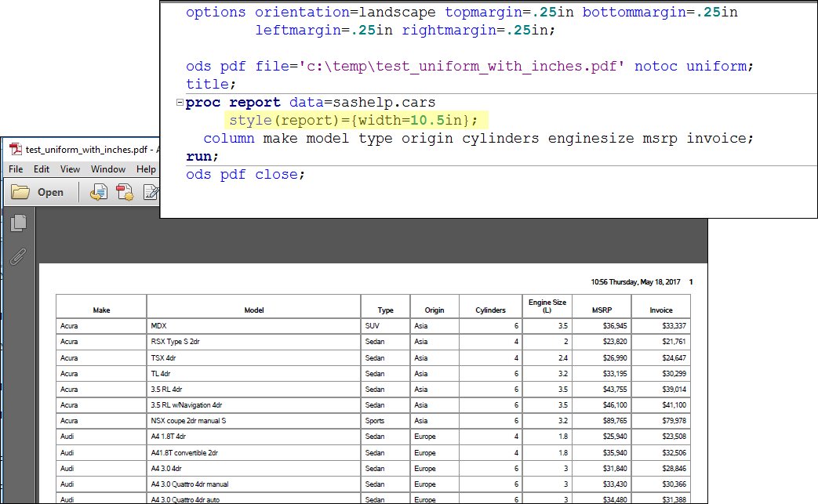Click the create PDF from web icon

click(98, 192)
